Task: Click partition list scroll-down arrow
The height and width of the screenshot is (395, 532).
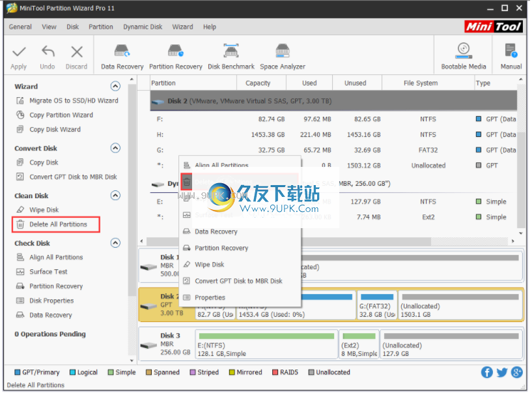Action: (x=520, y=233)
